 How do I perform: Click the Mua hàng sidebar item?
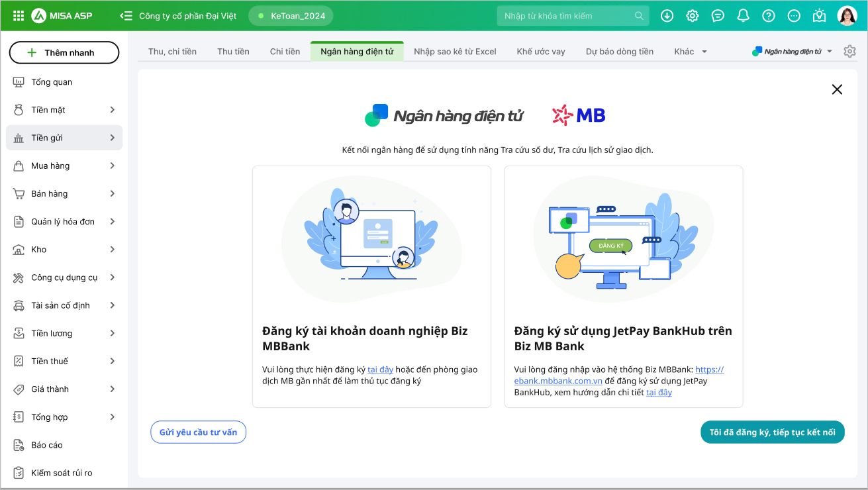click(64, 166)
